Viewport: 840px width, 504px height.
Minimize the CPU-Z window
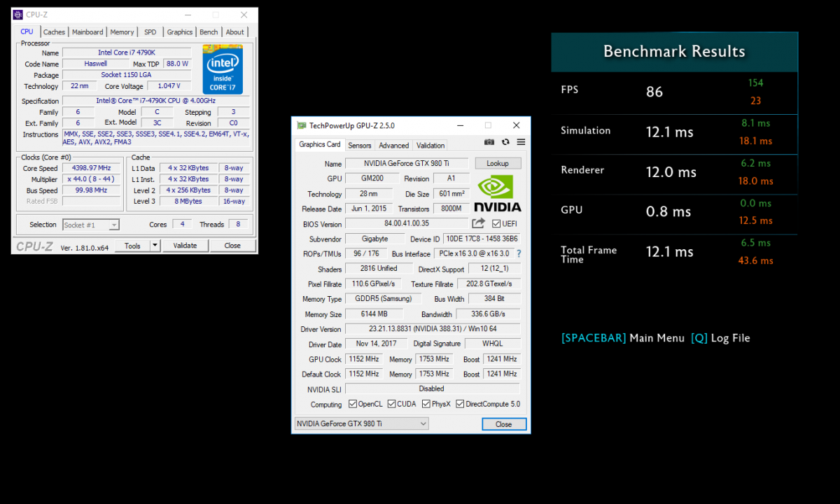pos(188,15)
